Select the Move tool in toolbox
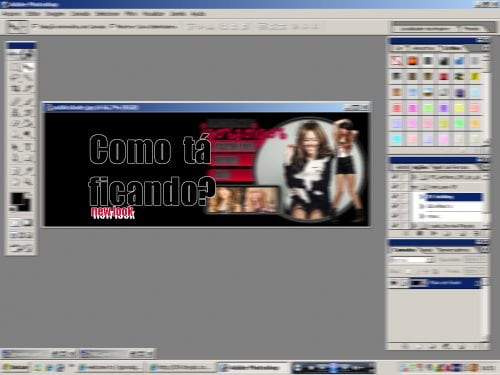Screen dimensions: 500x375 click(x=29, y=67)
